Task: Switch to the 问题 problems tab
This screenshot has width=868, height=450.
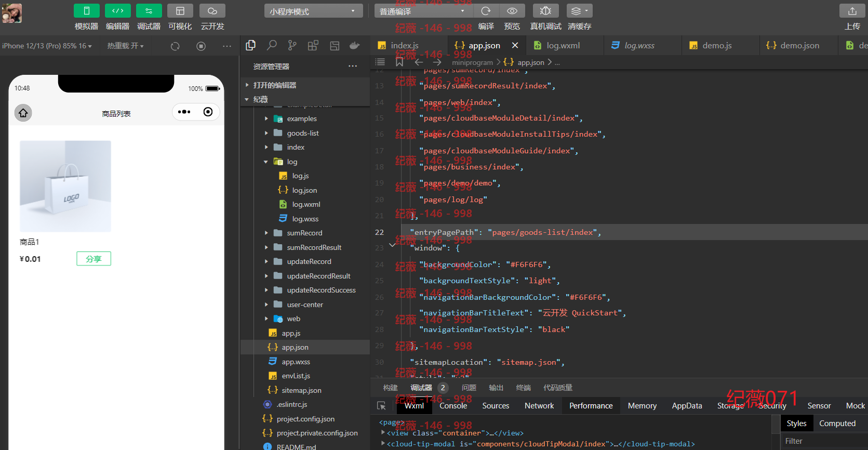Action: click(469, 388)
